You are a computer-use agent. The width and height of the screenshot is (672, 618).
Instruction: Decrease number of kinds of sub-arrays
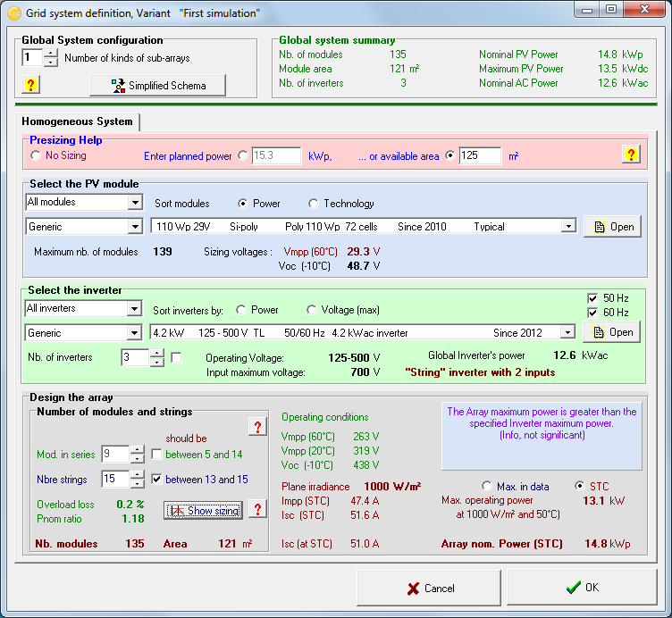(x=51, y=63)
